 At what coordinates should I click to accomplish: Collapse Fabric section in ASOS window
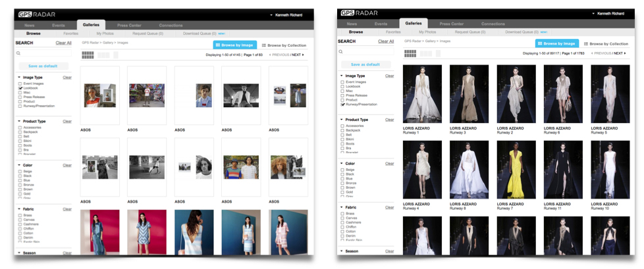19,209
